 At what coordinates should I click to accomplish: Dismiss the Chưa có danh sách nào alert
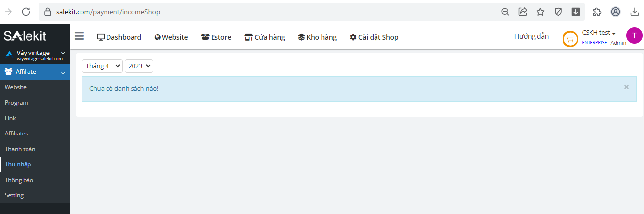click(x=626, y=87)
